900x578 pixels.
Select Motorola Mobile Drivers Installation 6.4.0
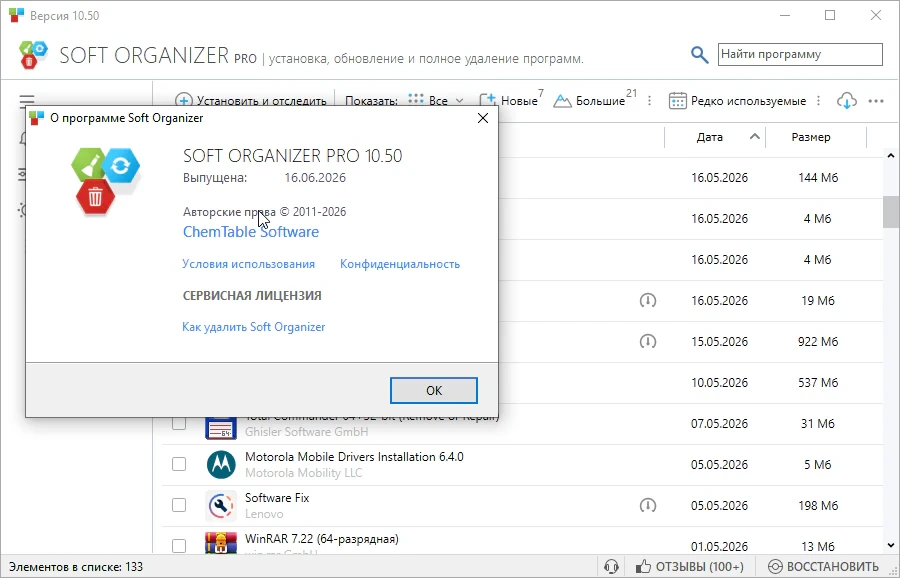click(x=354, y=457)
